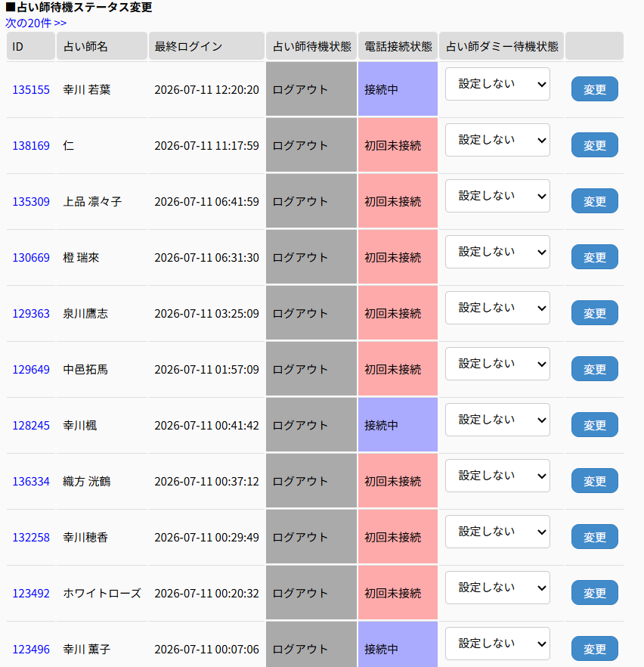Select the 占い師待機ステータス変更 page heading
Screen dimensions: 644x667
[x=79, y=8]
